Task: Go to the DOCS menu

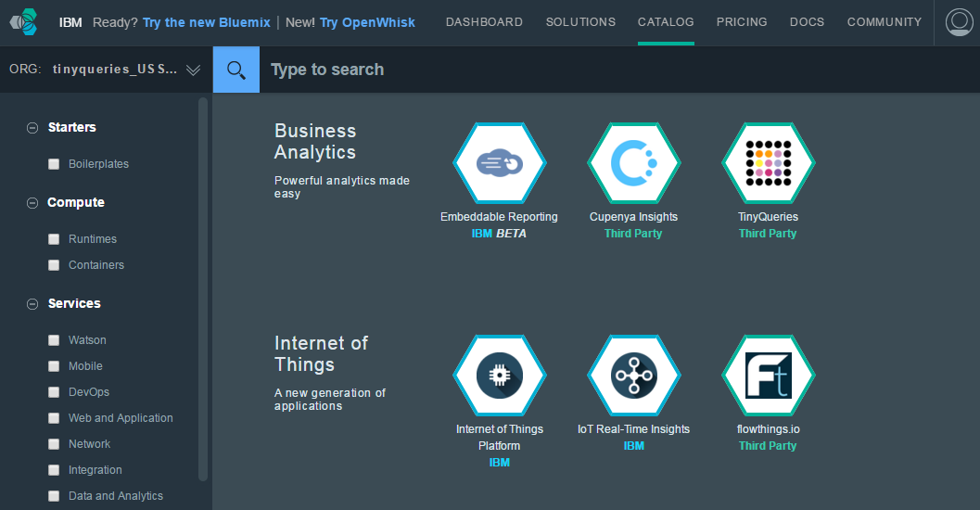Action: click(807, 22)
